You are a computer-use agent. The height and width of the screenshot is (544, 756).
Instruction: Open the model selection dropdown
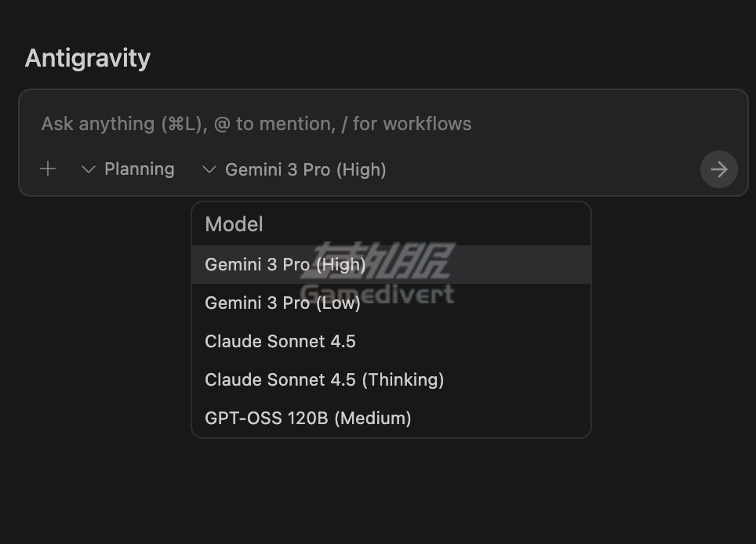pyautogui.click(x=294, y=169)
